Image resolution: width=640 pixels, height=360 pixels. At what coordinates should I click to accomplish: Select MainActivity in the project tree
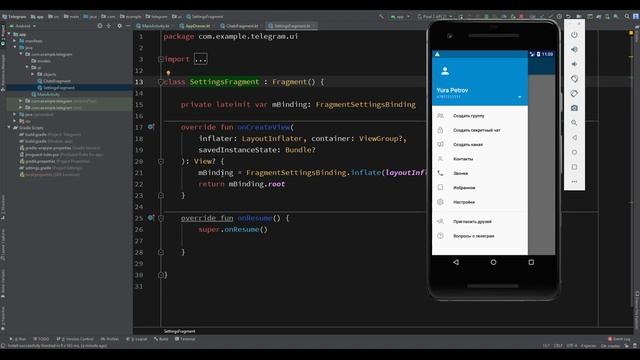point(48,94)
